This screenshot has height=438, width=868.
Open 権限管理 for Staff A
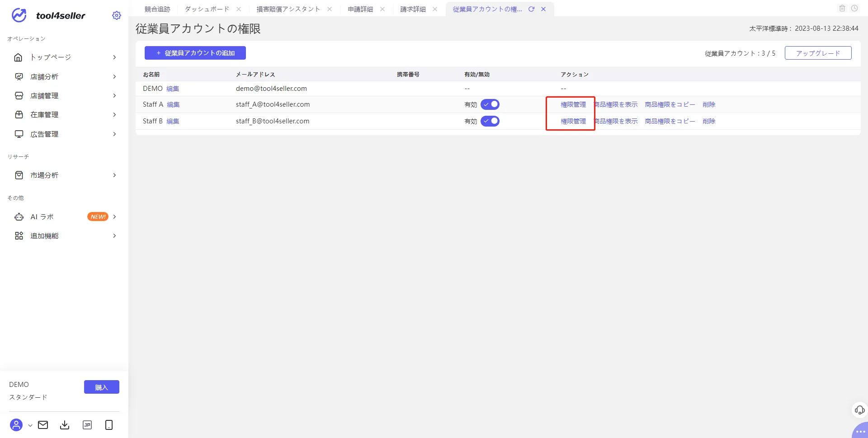573,104
